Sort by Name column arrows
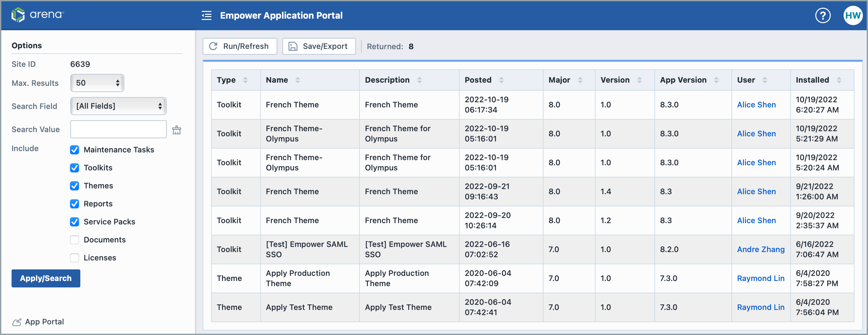 (x=297, y=80)
